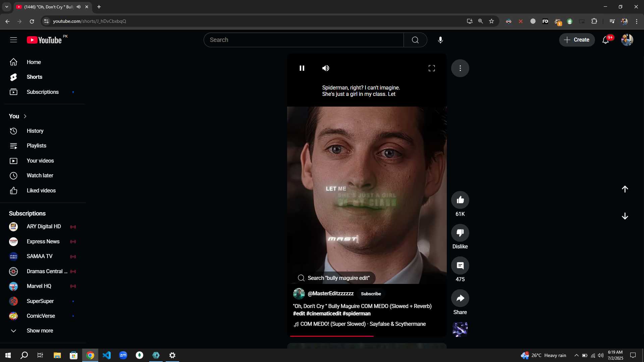Open ARY Digital HD channel
644x362 pixels.
pos(43,227)
